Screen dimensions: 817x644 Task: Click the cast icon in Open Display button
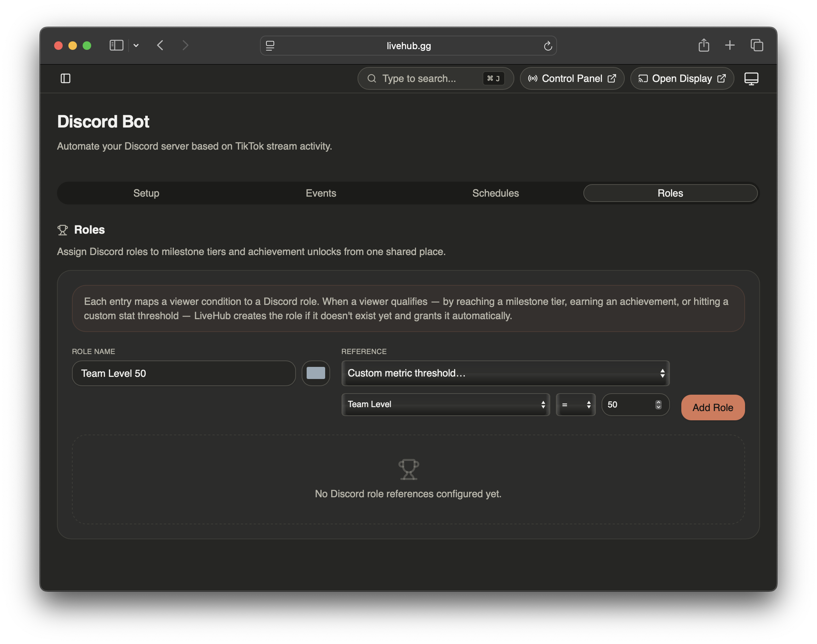(643, 78)
